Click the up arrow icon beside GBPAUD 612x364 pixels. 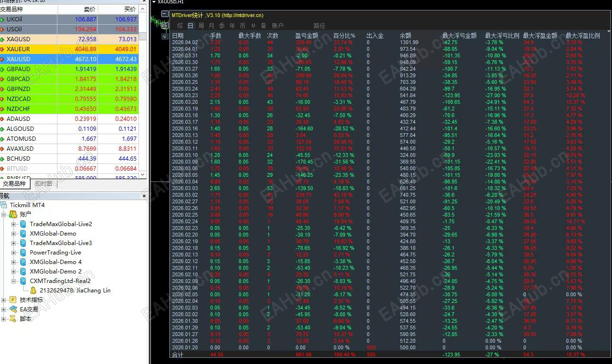pos(2,69)
